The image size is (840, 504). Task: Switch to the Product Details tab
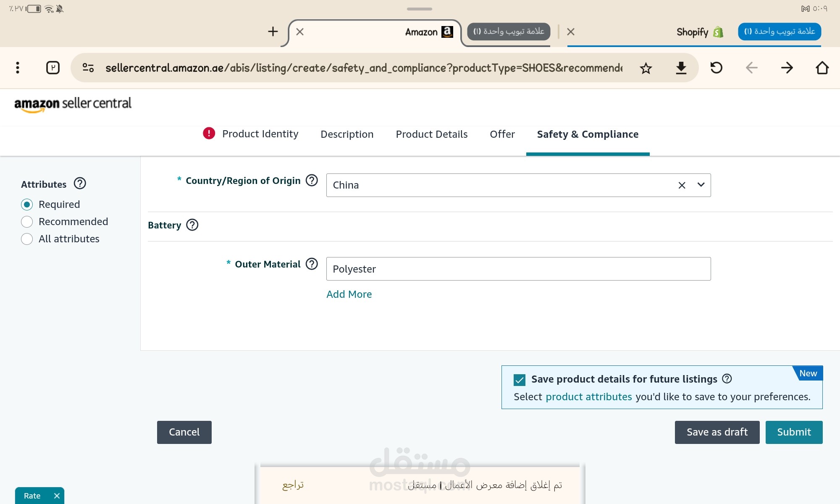pos(431,134)
